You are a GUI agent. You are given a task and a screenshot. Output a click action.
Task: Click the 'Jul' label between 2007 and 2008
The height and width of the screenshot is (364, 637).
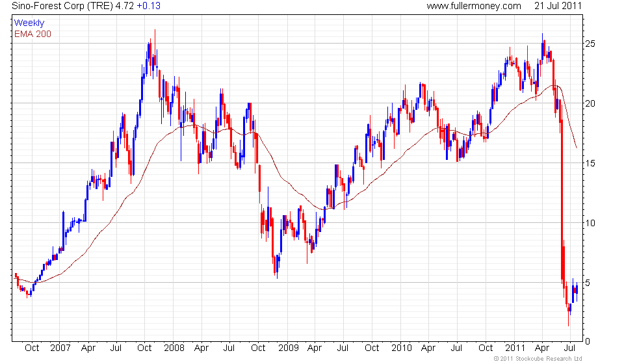[x=116, y=348]
